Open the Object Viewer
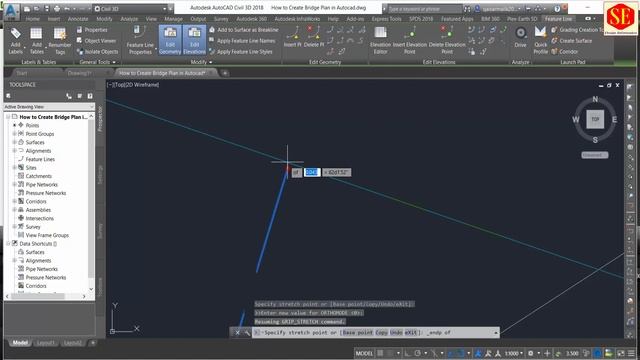640x360 pixels. 96,41
